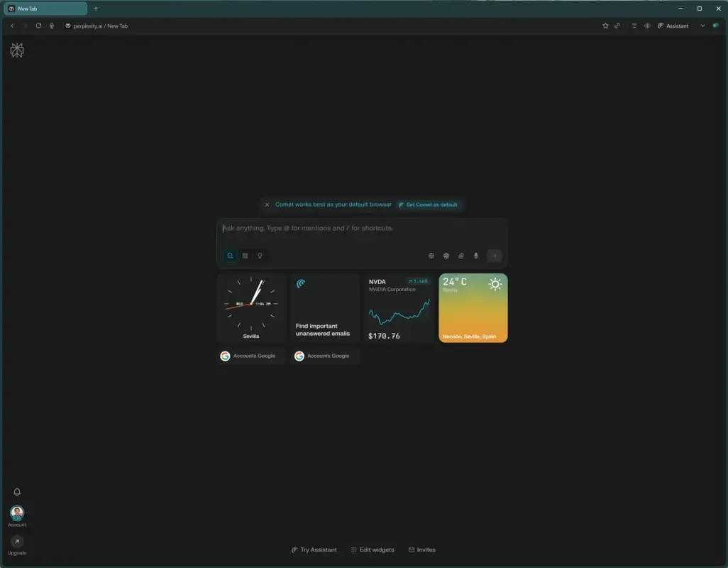Click the squares icon beside the magnifier

244,256
